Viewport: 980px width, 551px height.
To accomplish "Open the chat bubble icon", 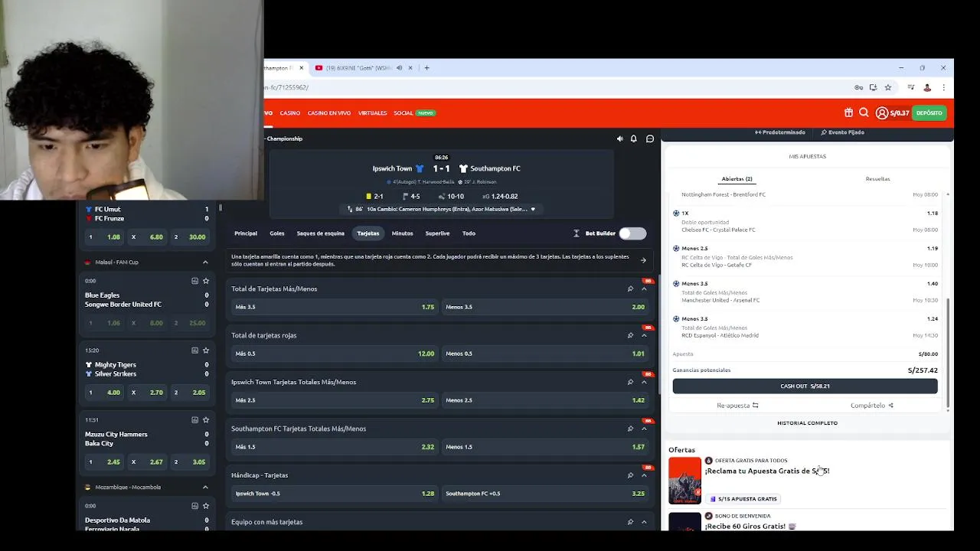I will pos(650,139).
